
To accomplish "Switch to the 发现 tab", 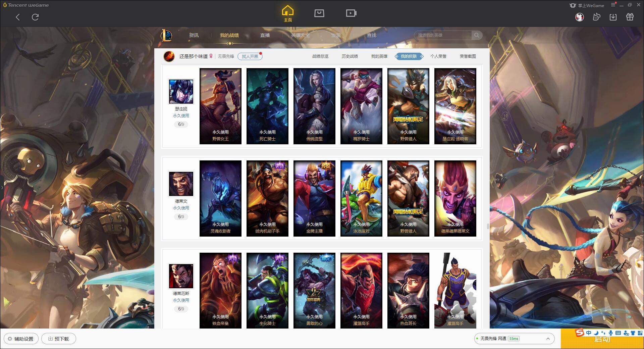I will click(336, 35).
